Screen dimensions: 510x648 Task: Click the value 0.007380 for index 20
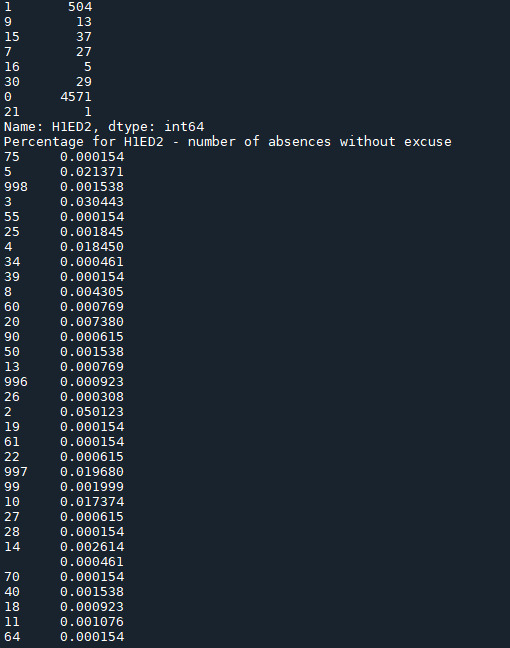click(x=92, y=322)
